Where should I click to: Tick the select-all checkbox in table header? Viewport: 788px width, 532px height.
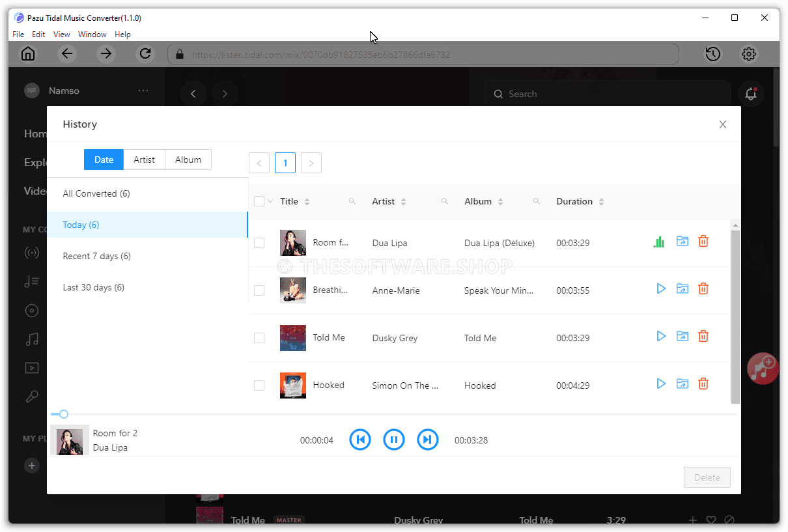pyautogui.click(x=259, y=201)
